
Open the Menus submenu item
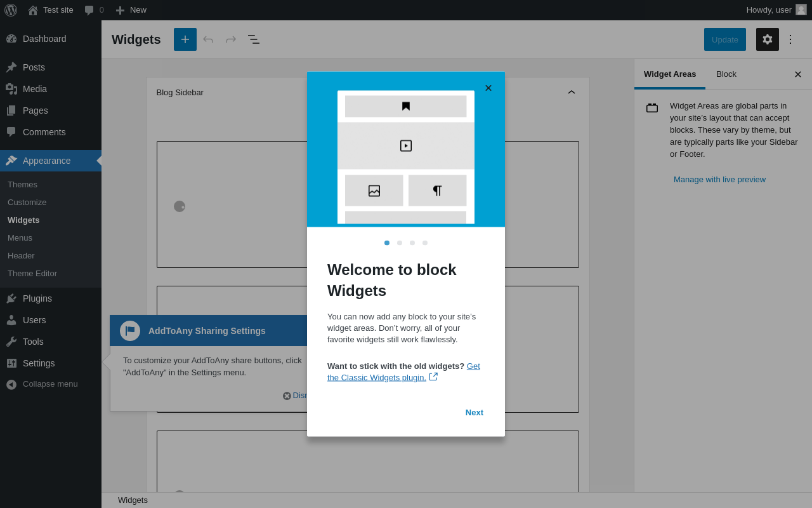(x=20, y=238)
